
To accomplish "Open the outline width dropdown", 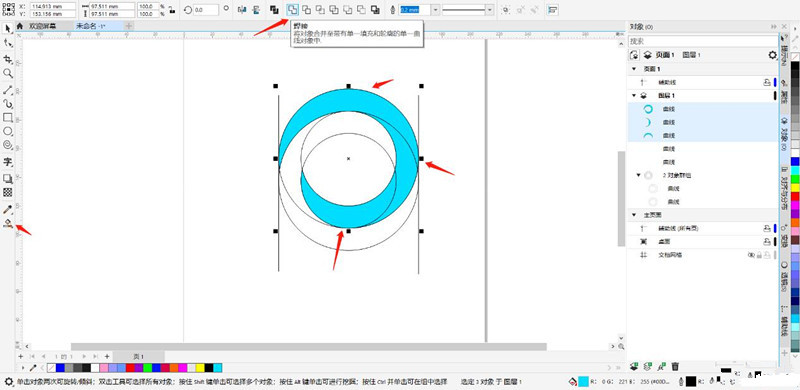I will point(435,10).
